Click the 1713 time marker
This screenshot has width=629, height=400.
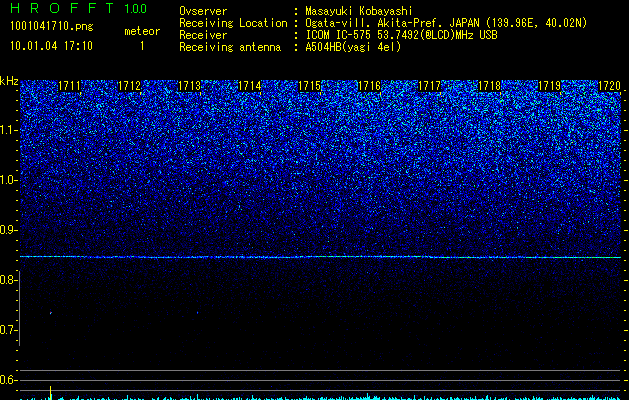click(189, 86)
